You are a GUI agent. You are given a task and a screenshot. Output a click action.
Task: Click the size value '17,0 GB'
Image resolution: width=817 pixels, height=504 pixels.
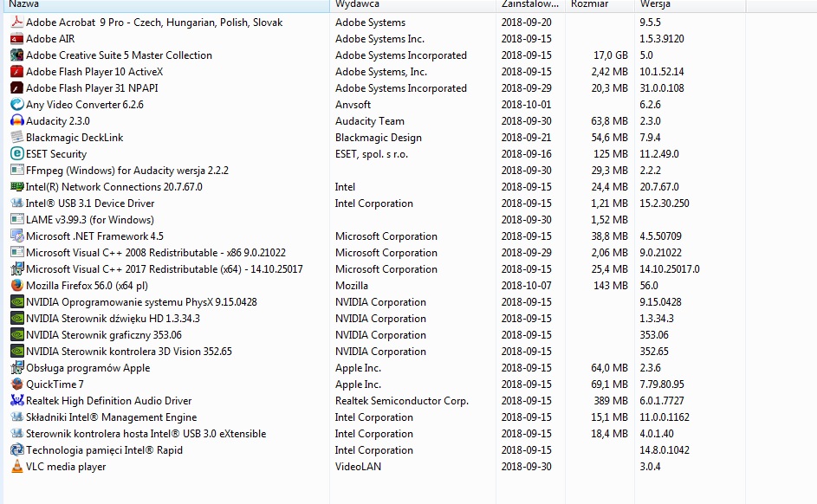(x=611, y=55)
